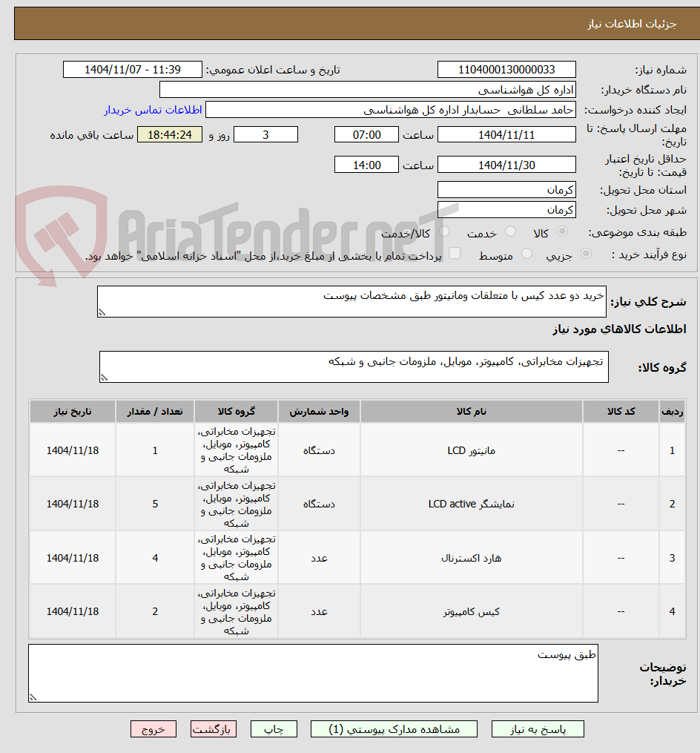Click the validity time field 14:00
This screenshot has width=700, height=753.
click(366, 165)
